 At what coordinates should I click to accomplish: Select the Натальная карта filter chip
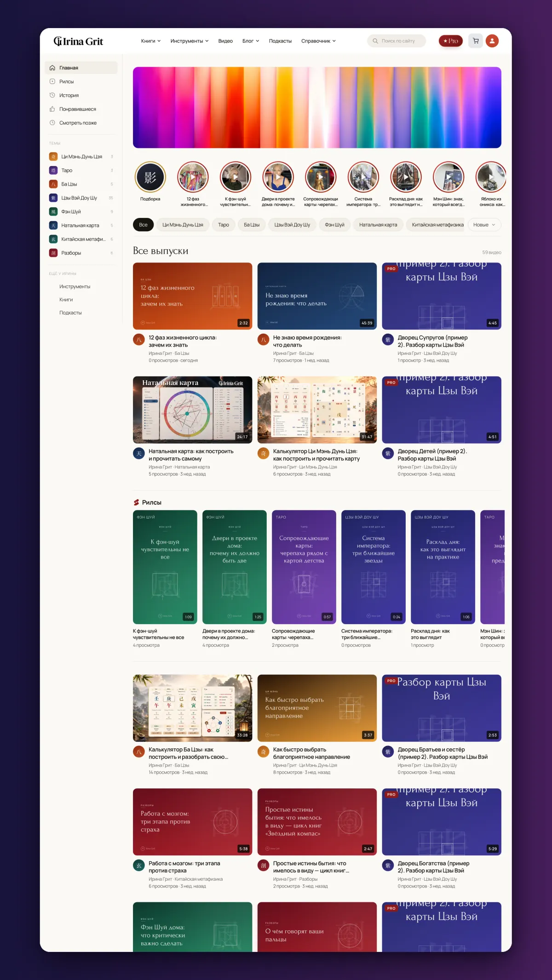[378, 225]
